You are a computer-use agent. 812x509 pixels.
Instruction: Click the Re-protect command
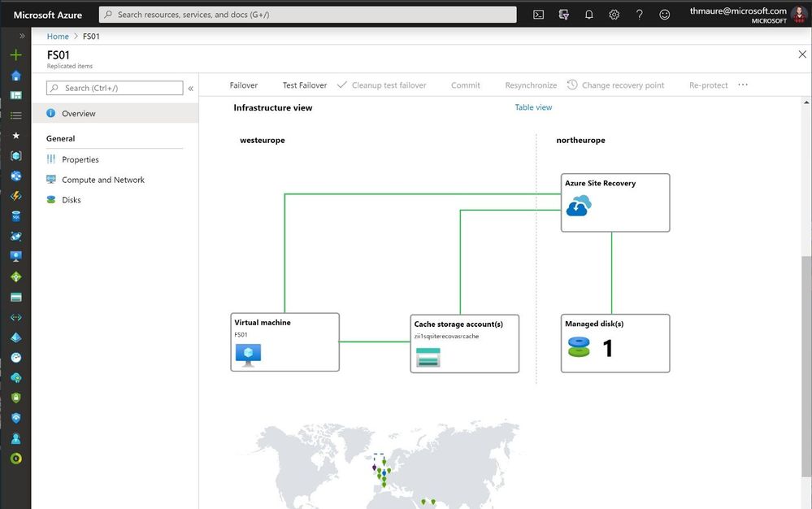pos(709,85)
